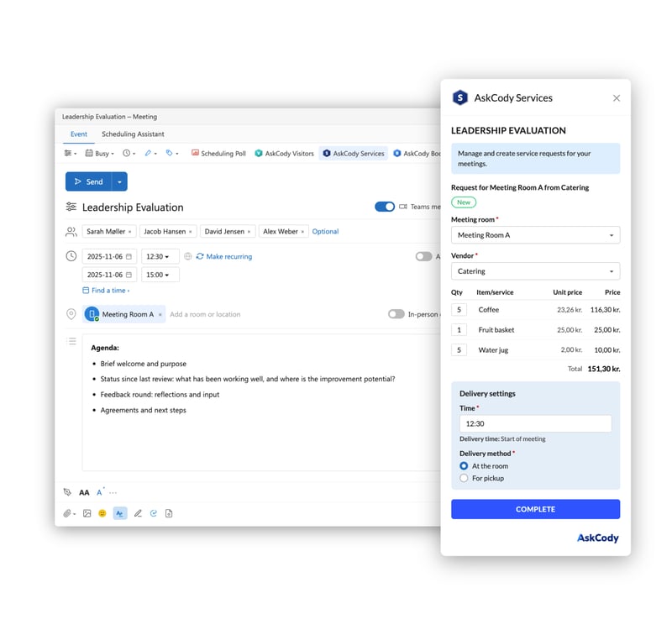Click the AskCody footer logo
This screenshot has height=635, width=672.
[597, 538]
